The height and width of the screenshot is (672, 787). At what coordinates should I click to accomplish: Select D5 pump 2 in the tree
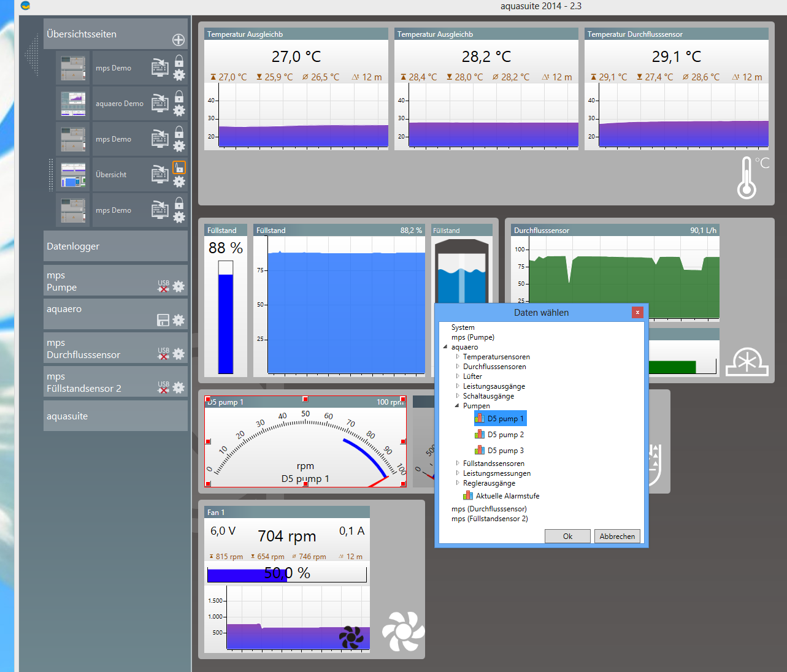tap(505, 435)
